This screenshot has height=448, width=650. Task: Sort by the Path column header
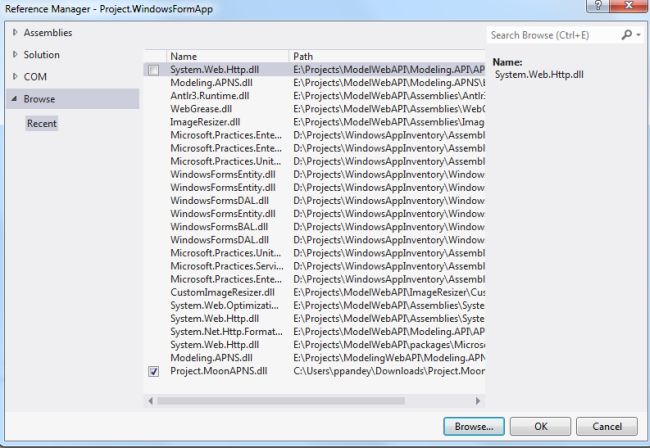click(387, 56)
